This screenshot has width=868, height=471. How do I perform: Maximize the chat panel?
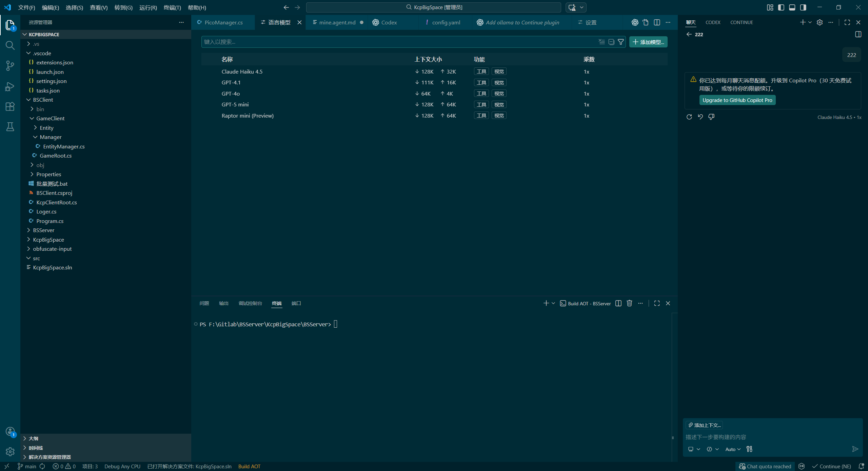(x=847, y=22)
